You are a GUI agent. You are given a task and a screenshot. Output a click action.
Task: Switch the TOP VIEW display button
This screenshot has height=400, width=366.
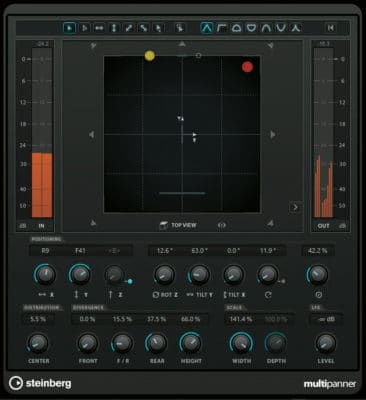click(x=178, y=225)
